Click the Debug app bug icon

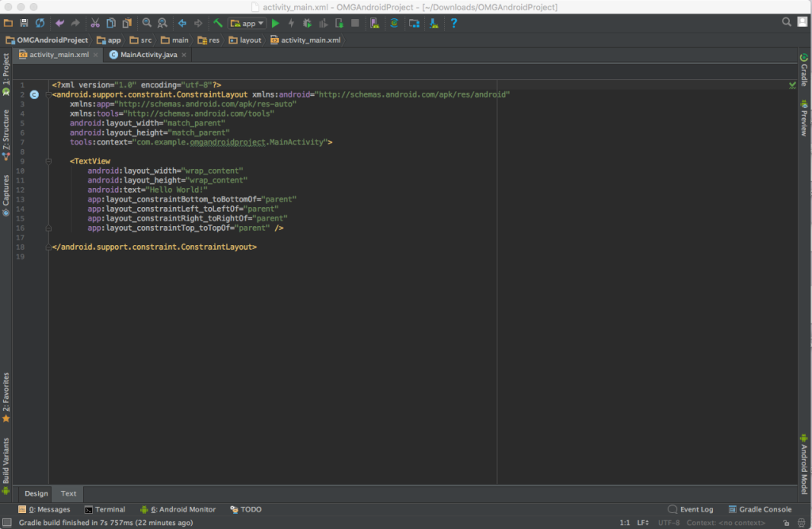307,24
